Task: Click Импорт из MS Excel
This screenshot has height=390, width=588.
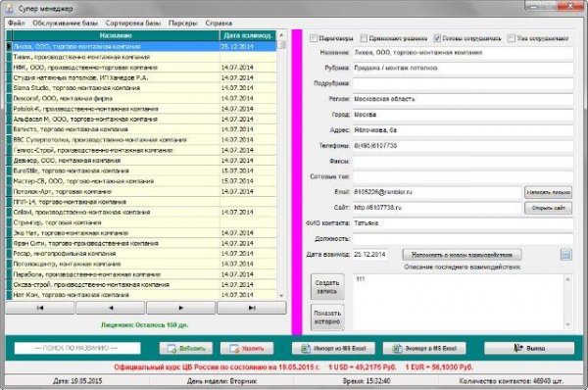Action: tap(334, 349)
